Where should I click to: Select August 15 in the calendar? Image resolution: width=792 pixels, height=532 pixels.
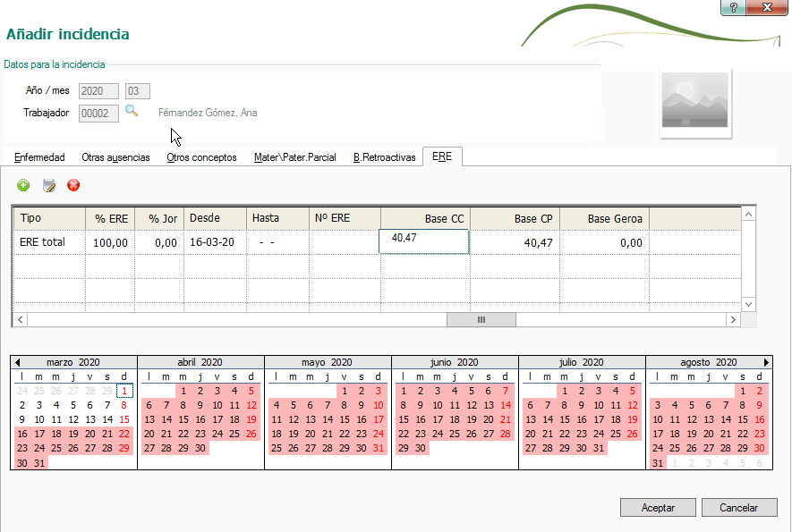(x=743, y=419)
